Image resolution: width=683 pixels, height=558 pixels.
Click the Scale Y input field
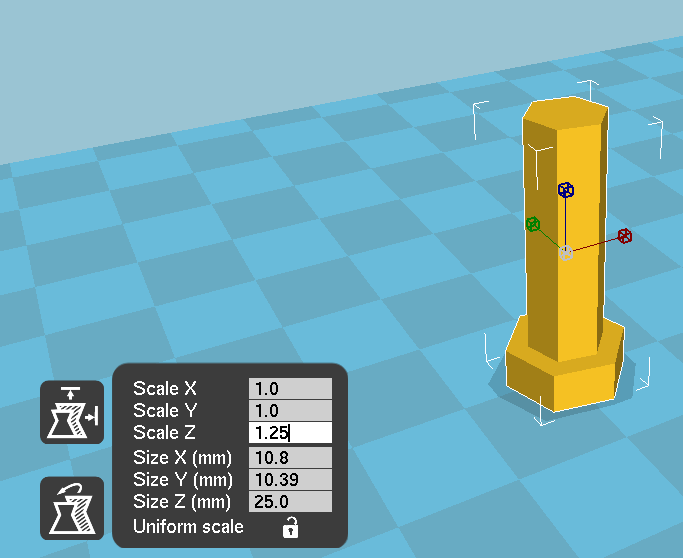tap(290, 410)
